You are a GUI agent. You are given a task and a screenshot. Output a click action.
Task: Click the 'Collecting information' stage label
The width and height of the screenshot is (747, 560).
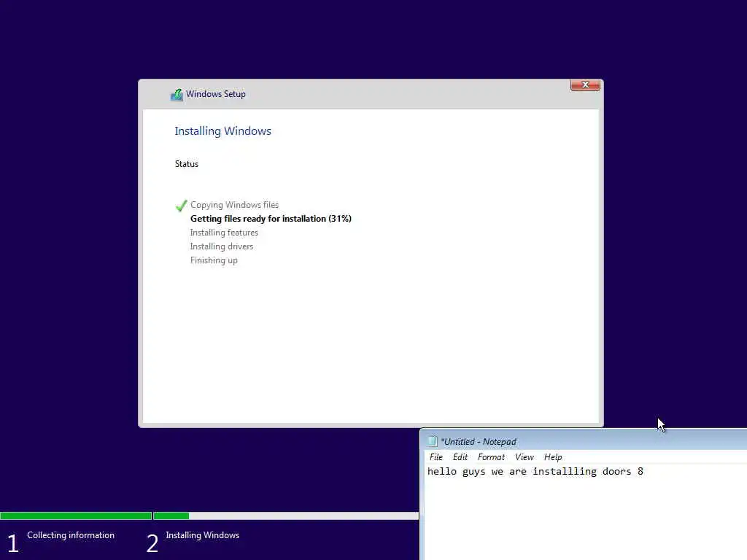pos(71,535)
